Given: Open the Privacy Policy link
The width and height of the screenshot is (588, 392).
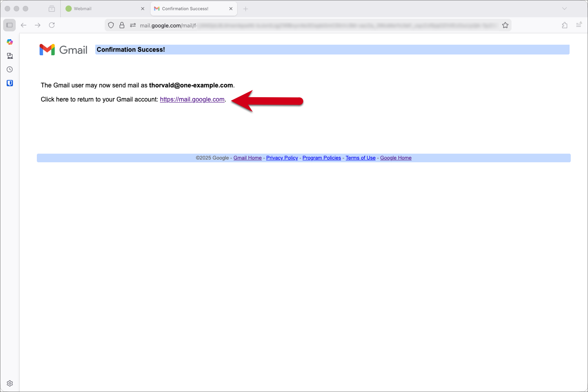Looking at the screenshot, I should pos(282,158).
